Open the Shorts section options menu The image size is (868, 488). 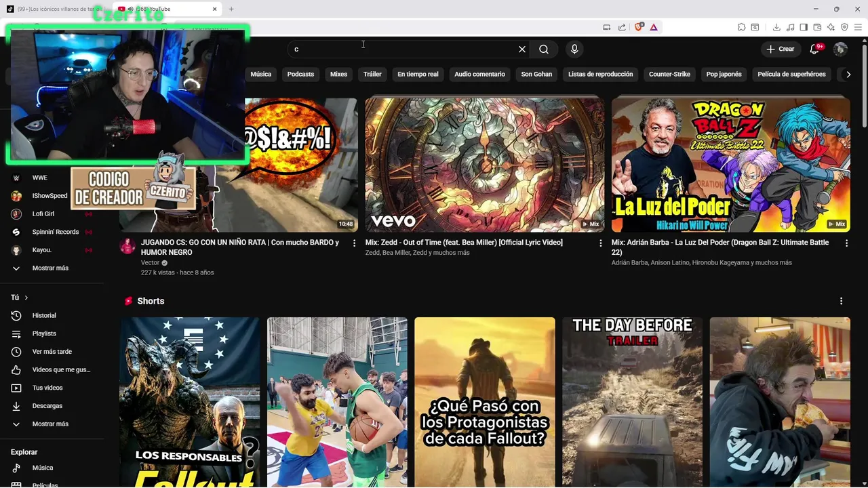(841, 301)
